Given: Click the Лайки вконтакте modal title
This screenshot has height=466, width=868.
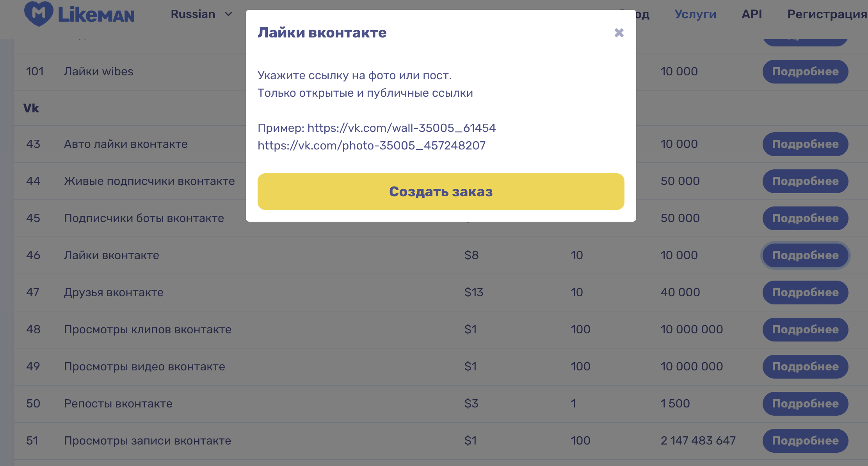Looking at the screenshot, I should 322,33.
